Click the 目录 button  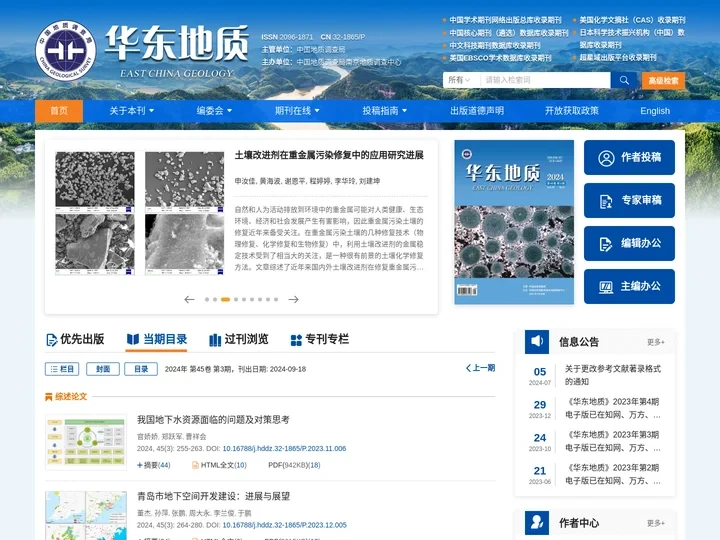point(141,369)
